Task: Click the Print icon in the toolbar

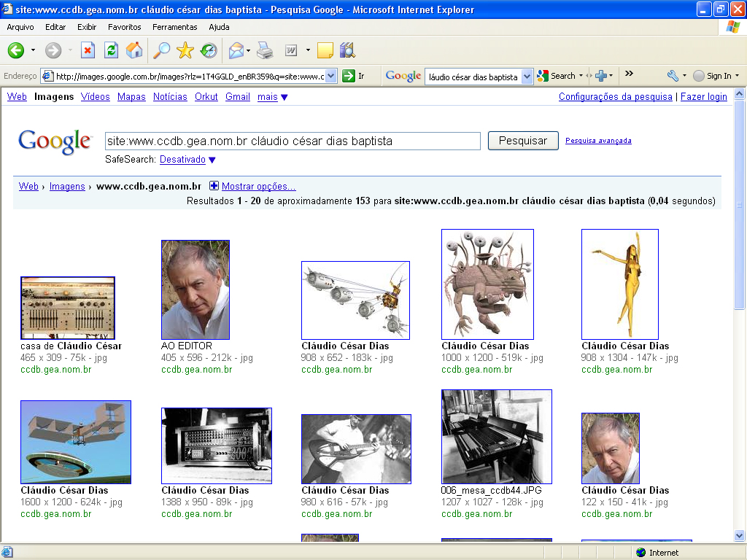Action: pos(265,50)
